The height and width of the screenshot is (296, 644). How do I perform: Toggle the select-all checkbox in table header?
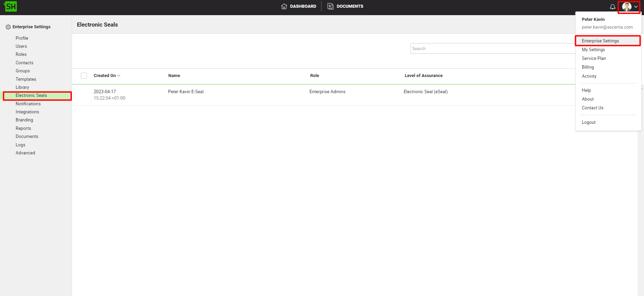(x=84, y=76)
